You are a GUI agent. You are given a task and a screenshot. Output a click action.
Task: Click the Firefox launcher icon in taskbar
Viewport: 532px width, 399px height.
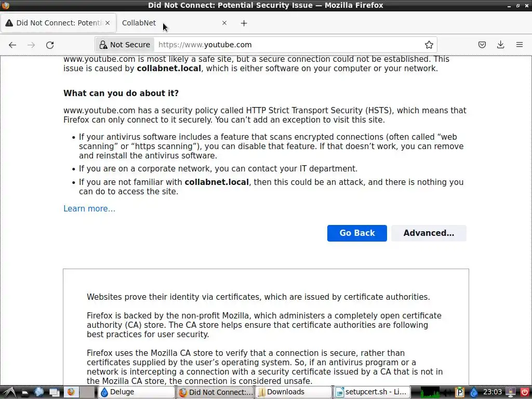(71, 392)
